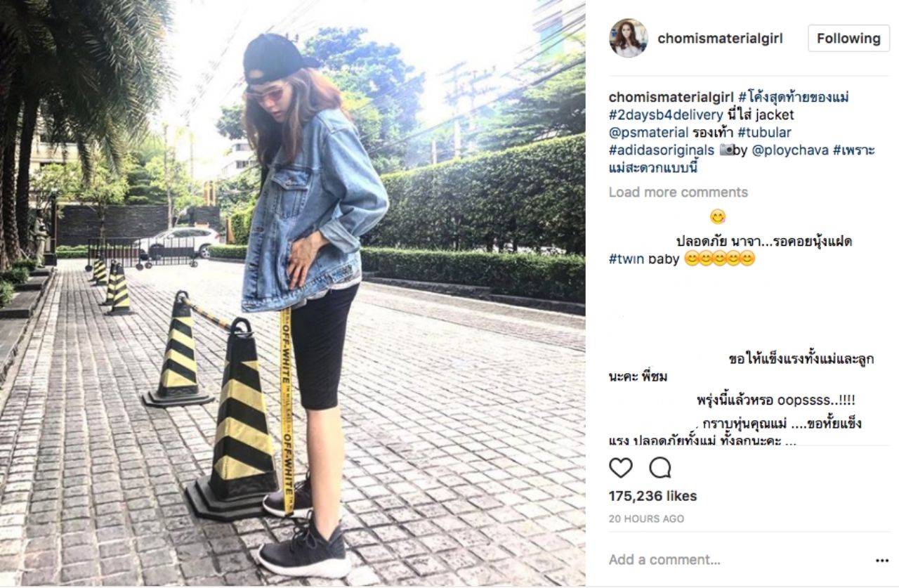Like the post with heart icon
The height and width of the screenshot is (588, 899).
click(x=620, y=468)
